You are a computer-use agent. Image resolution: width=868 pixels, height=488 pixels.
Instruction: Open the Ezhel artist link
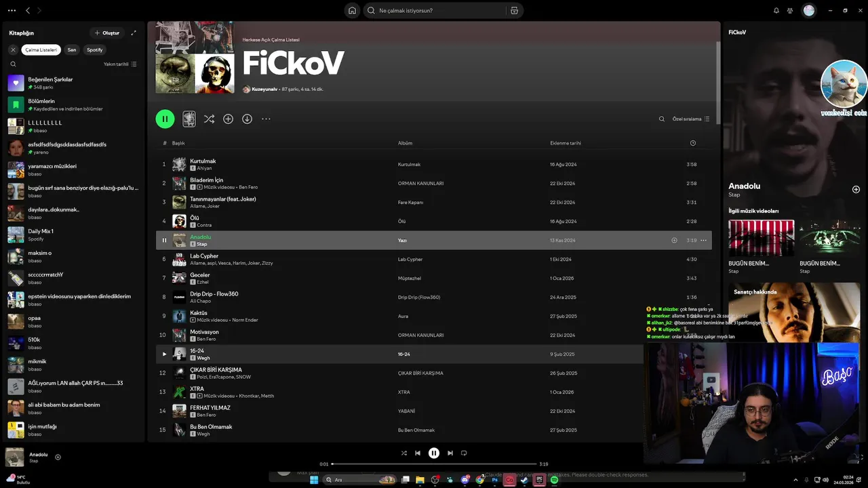click(203, 282)
